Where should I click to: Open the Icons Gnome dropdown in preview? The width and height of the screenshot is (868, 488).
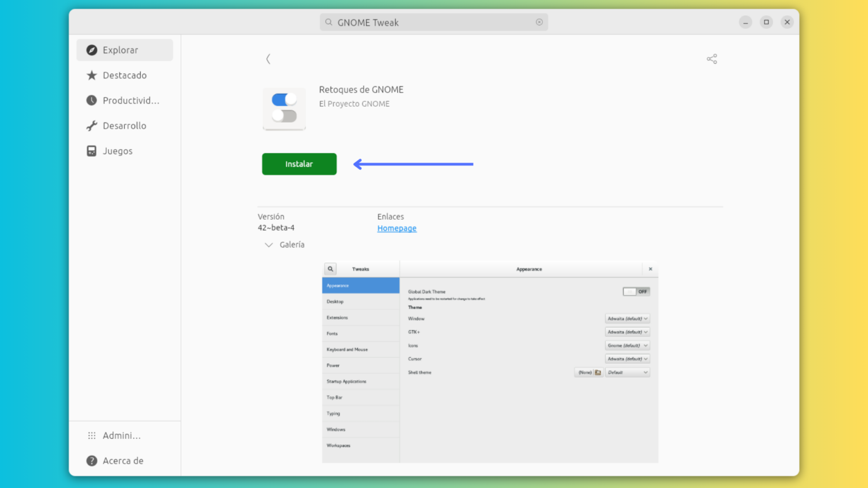click(627, 345)
